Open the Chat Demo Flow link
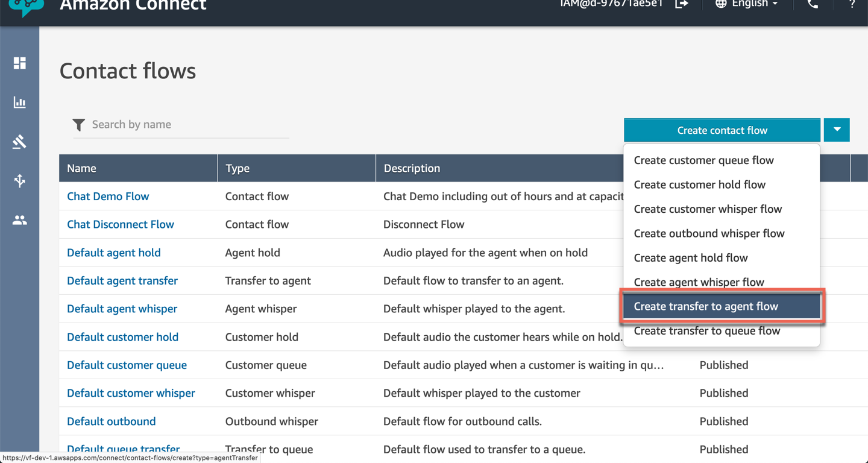This screenshot has height=463, width=868. pyautogui.click(x=108, y=197)
